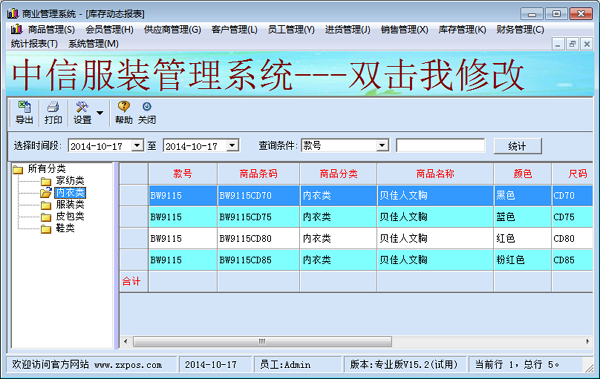Expand the 设置 dropdown arrow
Viewport: 600px width, 379px height.
tap(99, 113)
